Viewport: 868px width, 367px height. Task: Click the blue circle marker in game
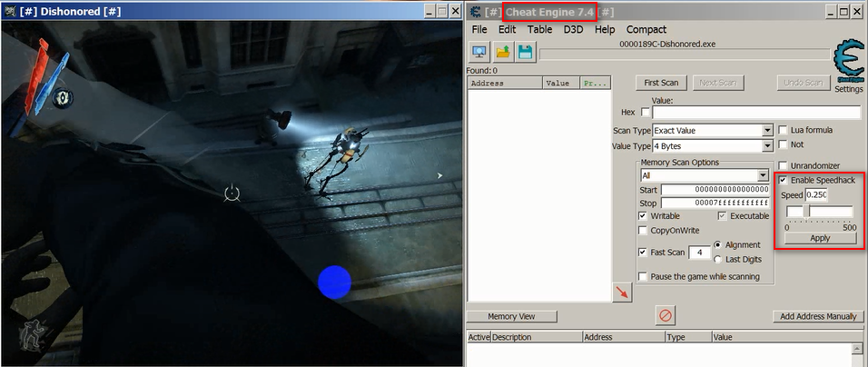(334, 282)
